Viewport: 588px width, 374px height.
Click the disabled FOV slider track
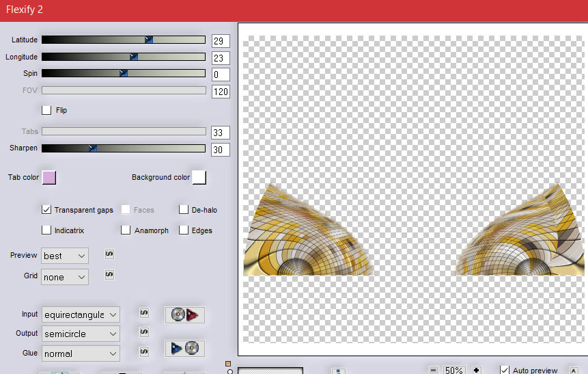tap(124, 90)
